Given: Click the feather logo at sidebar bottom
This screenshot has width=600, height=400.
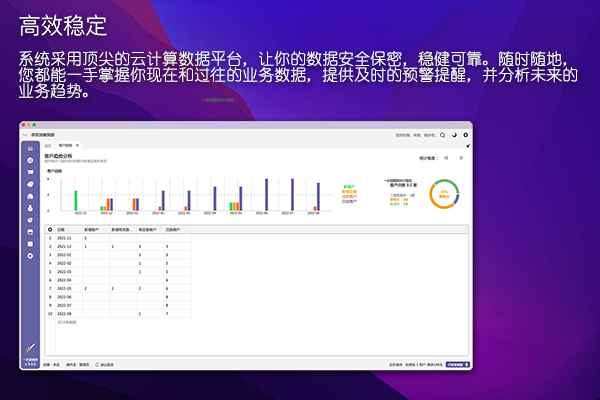Looking at the screenshot, I should pos(30,348).
